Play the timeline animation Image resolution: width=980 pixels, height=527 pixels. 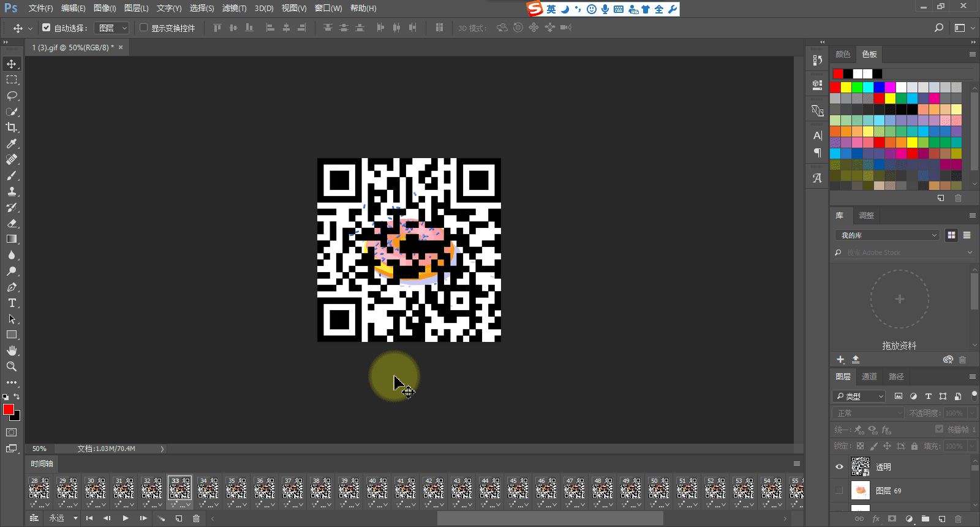pyautogui.click(x=126, y=518)
